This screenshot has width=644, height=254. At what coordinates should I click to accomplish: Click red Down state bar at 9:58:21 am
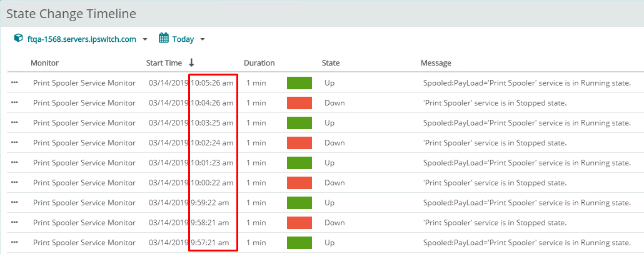(x=299, y=222)
